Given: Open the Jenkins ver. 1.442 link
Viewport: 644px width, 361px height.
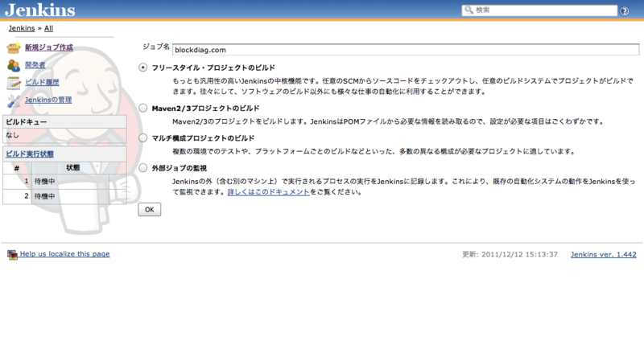Looking at the screenshot, I should (603, 254).
